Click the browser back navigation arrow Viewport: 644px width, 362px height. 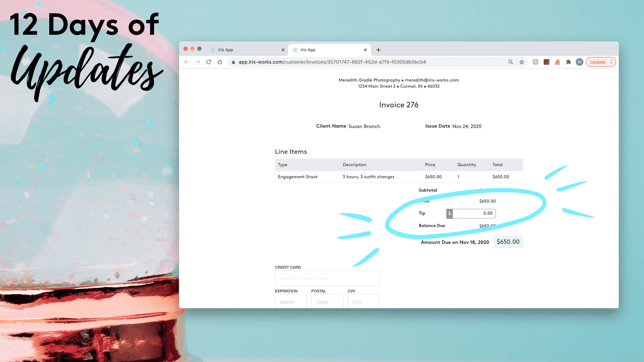click(x=187, y=62)
